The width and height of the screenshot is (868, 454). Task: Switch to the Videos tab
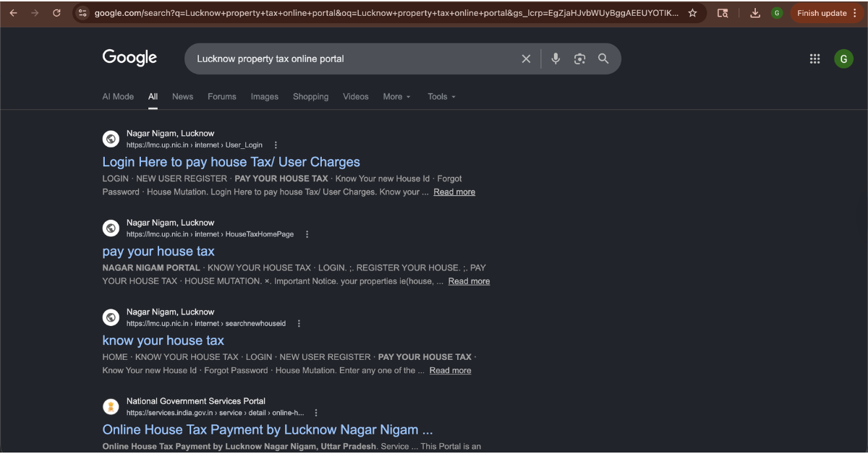coord(356,96)
